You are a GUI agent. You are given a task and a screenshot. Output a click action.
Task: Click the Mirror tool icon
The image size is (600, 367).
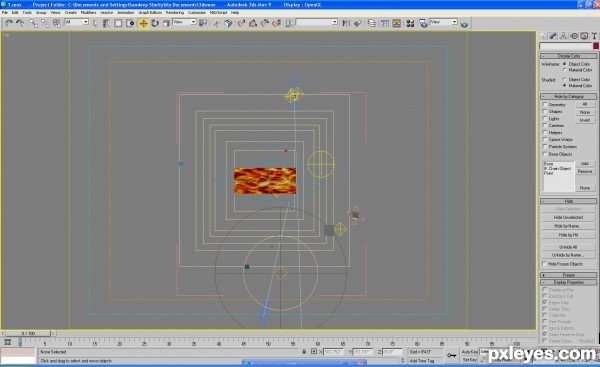point(346,23)
